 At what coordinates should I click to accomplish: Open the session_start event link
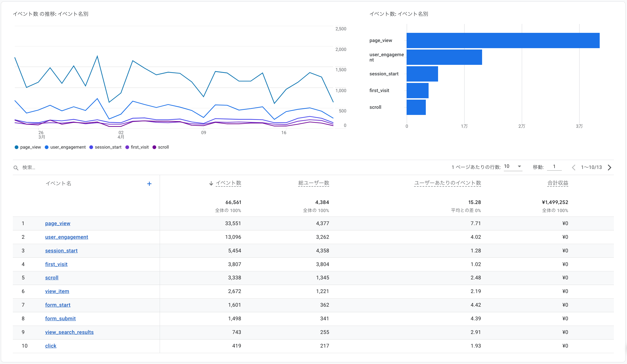[x=61, y=251]
